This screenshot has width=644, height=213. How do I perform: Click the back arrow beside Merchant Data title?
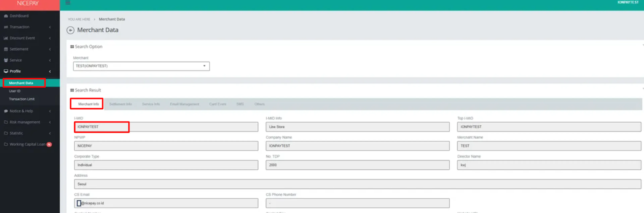click(x=70, y=30)
